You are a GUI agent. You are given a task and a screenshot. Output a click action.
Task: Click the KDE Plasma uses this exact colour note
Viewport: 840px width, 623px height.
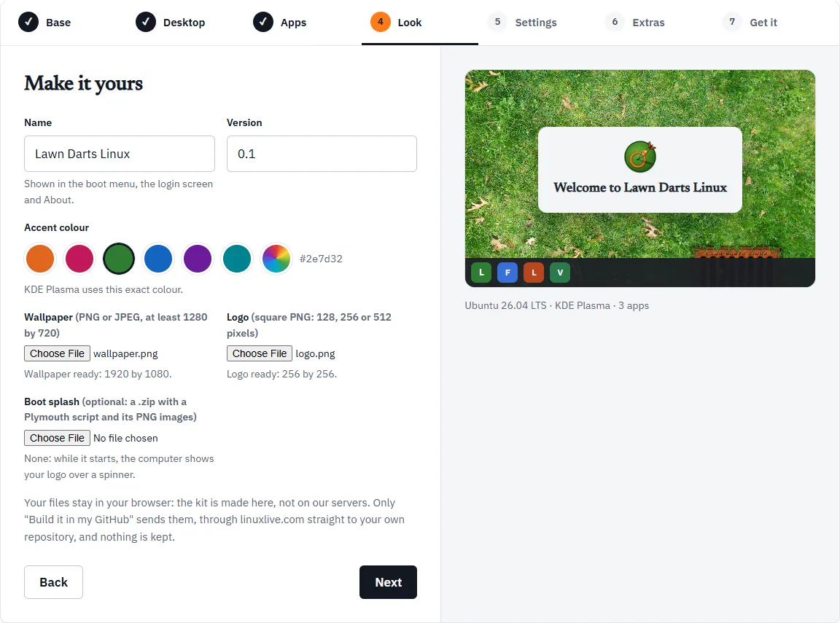click(104, 289)
